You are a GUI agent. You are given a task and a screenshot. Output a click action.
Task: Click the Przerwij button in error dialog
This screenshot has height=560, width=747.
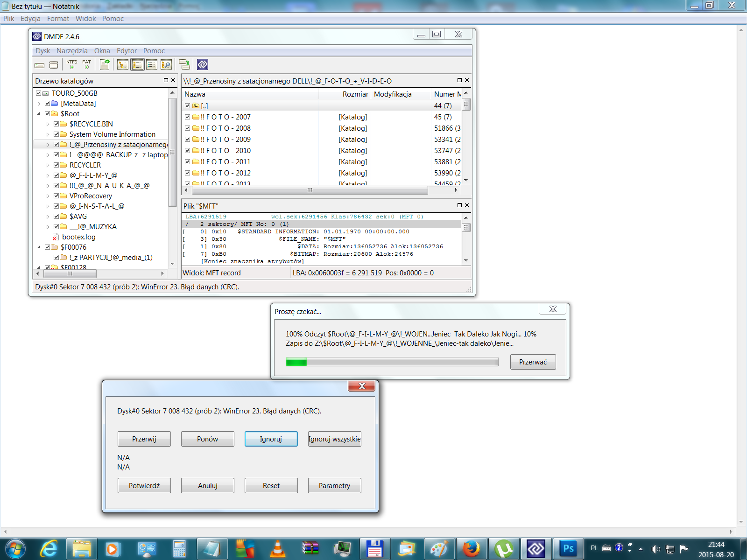pos(144,439)
